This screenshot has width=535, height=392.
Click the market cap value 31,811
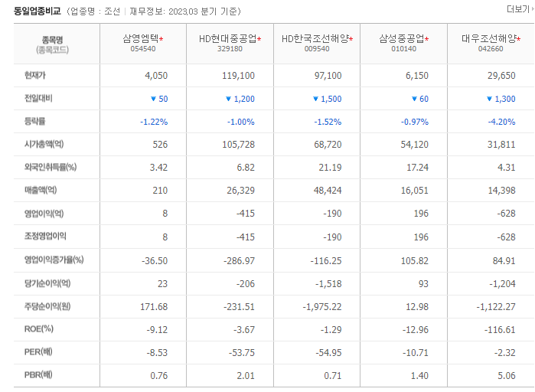tap(501, 145)
